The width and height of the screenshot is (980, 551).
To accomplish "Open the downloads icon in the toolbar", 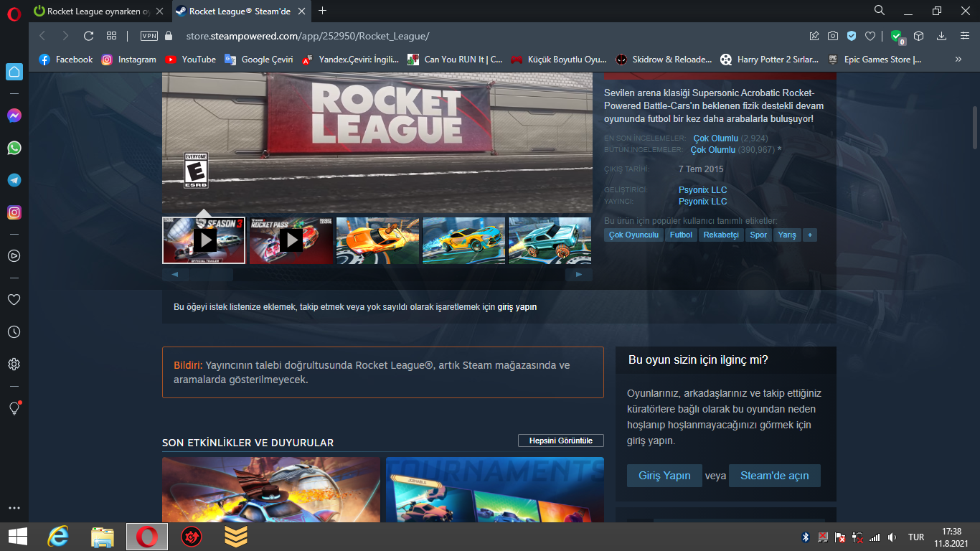I will point(942,36).
